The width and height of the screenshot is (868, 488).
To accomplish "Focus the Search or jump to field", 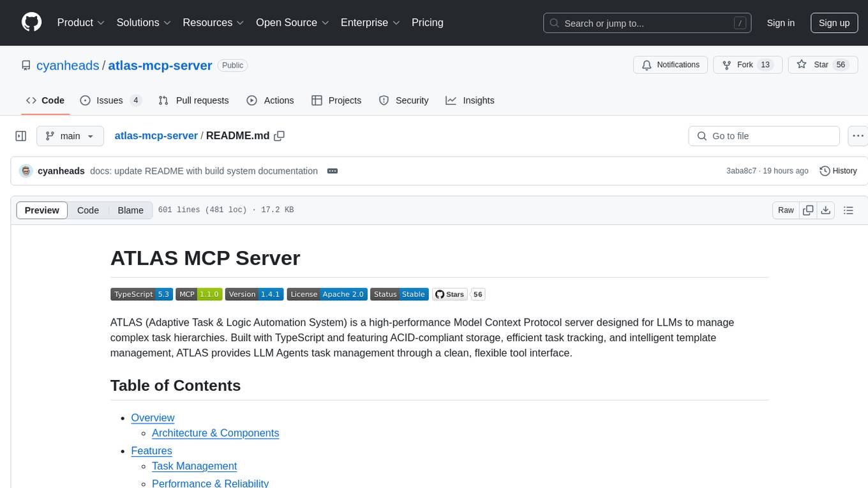I will click(647, 23).
